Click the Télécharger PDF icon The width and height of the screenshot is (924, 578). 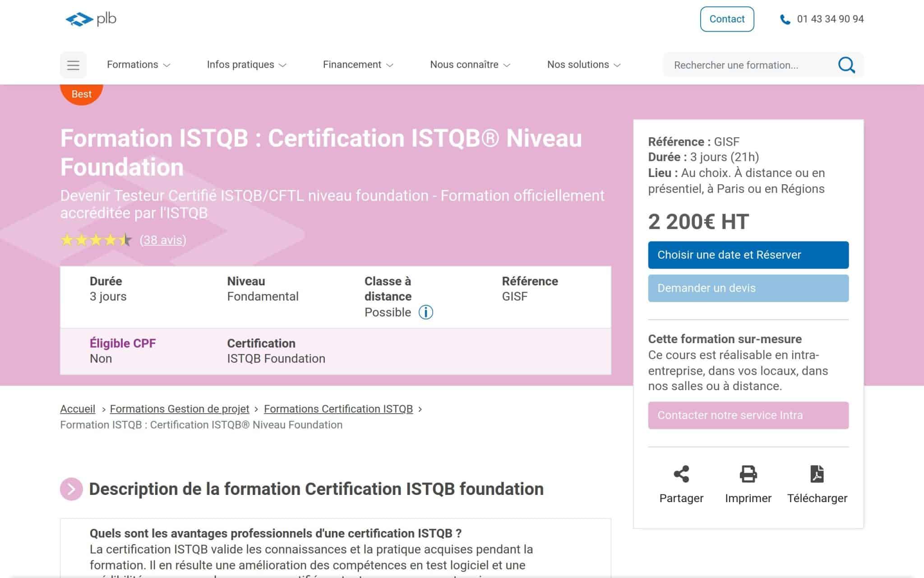(x=817, y=474)
